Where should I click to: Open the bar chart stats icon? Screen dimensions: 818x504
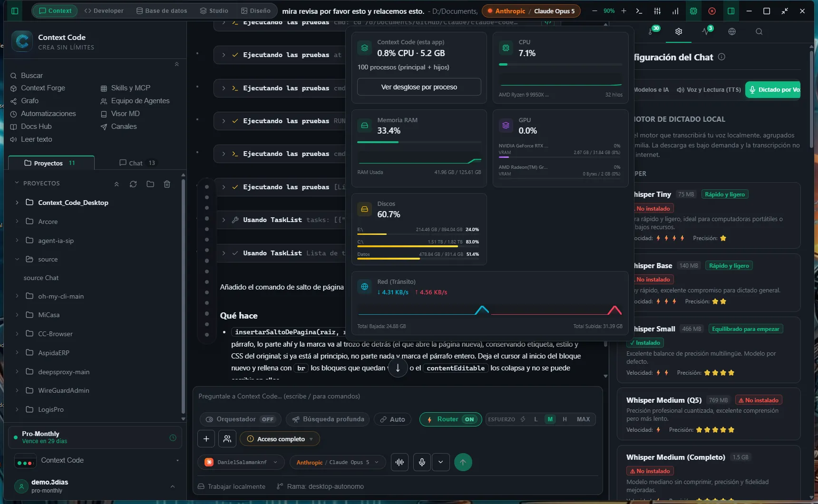point(675,10)
